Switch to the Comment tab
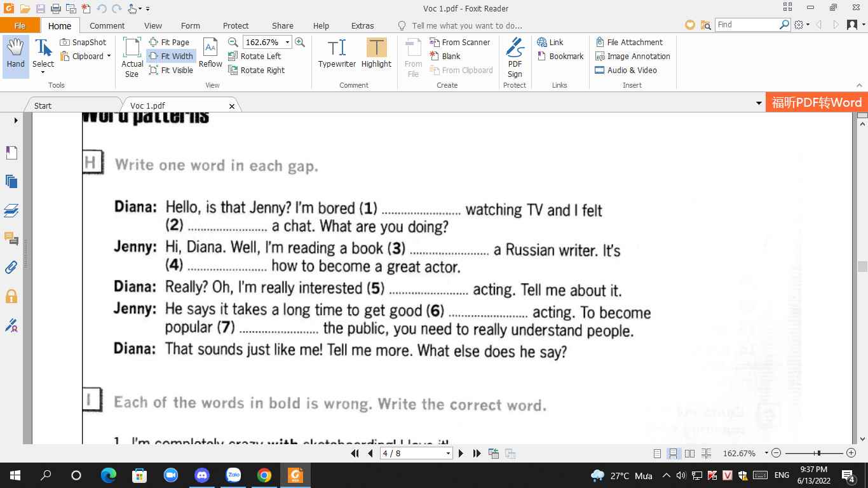 pos(107,25)
